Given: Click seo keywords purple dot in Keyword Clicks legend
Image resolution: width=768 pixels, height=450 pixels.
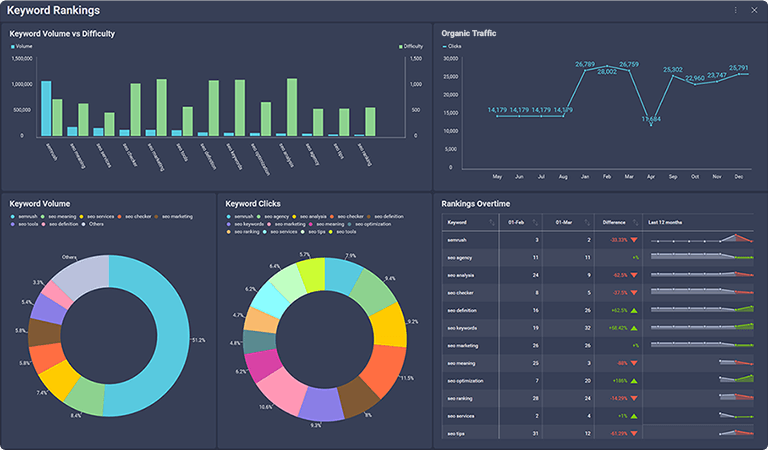Looking at the screenshot, I should pos(229,224).
